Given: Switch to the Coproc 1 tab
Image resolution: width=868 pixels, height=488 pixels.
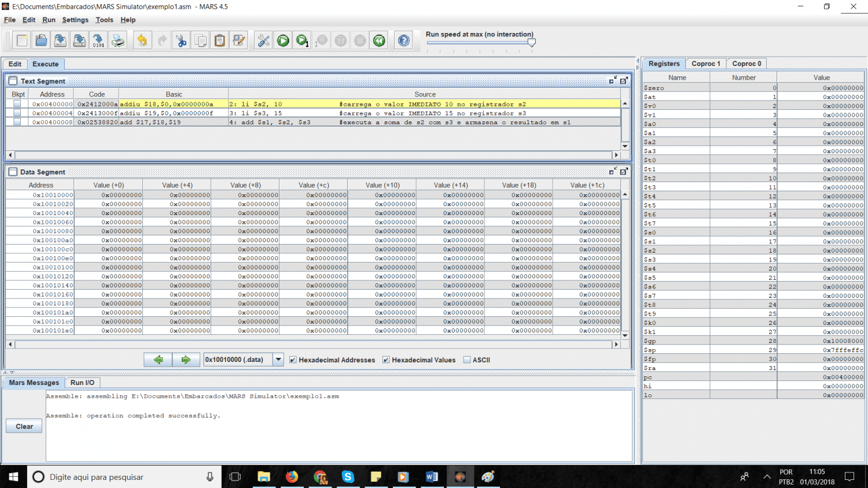Looking at the screenshot, I should coord(705,64).
